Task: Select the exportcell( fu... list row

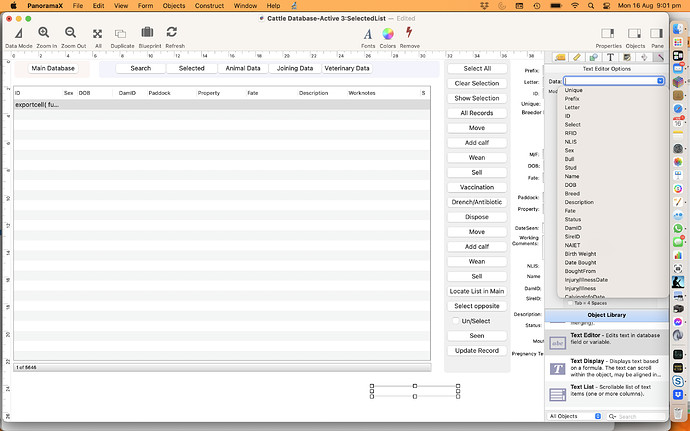Action: tap(222, 105)
